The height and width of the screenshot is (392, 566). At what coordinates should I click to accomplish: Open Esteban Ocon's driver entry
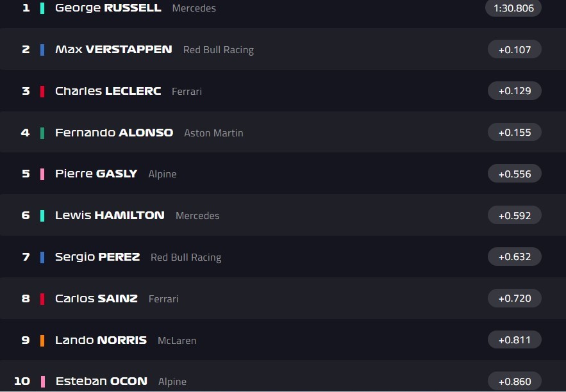101,381
